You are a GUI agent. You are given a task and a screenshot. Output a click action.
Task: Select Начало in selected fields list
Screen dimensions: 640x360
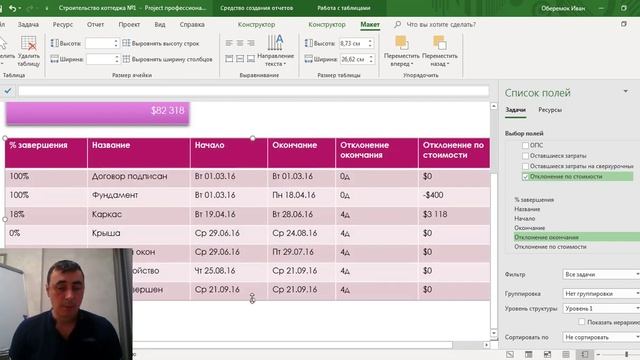(x=524, y=218)
